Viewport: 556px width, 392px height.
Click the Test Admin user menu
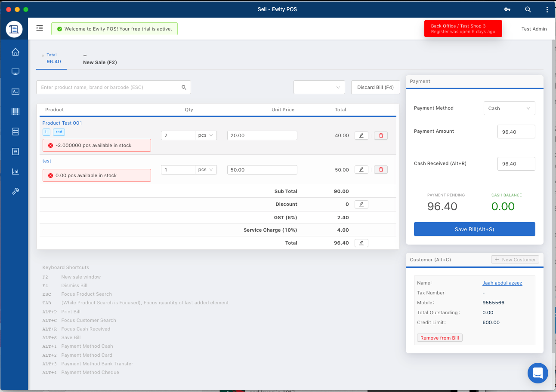pos(534,29)
